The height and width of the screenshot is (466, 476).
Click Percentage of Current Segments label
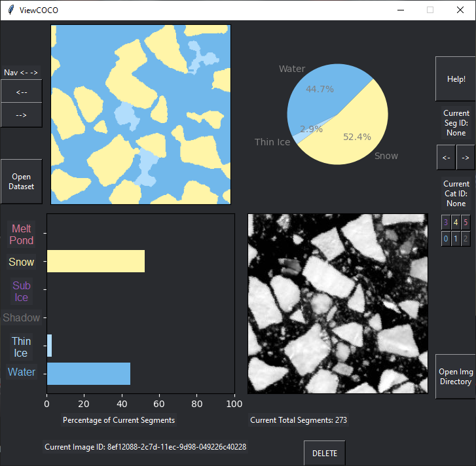[x=119, y=420]
